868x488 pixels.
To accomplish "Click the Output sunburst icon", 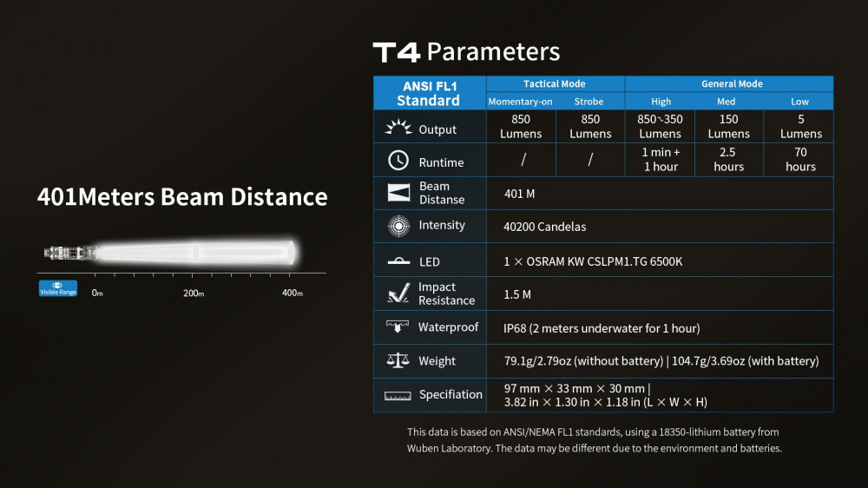I will [398, 128].
